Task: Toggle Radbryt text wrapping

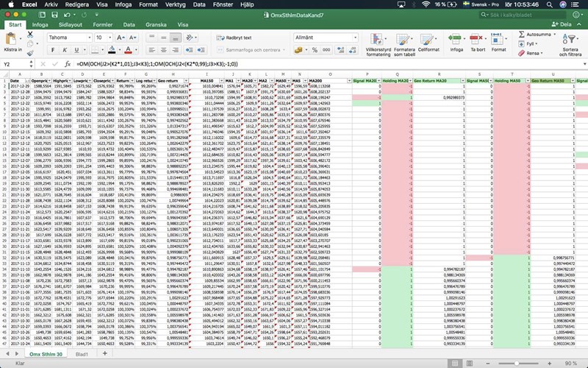Action: tap(234, 38)
